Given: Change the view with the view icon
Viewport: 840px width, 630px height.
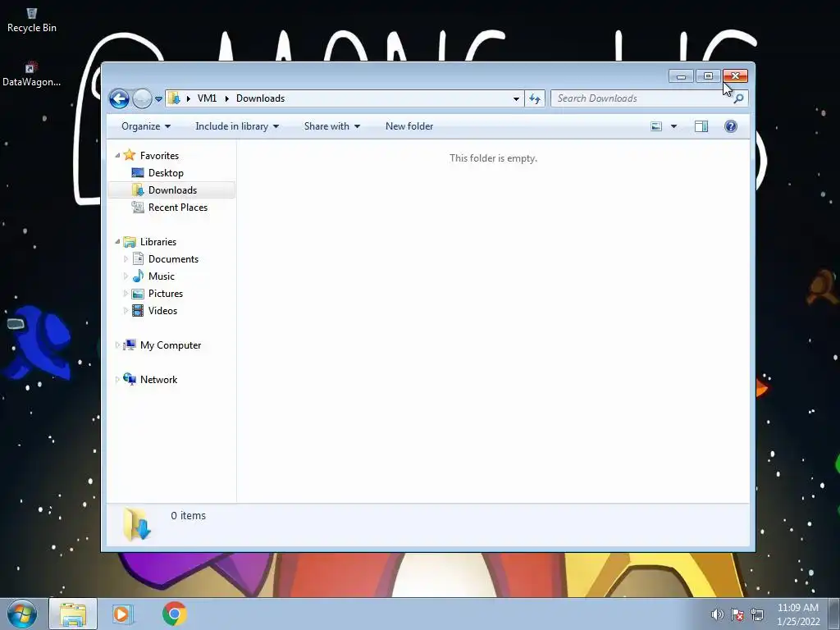Looking at the screenshot, I should pos(656,126).
